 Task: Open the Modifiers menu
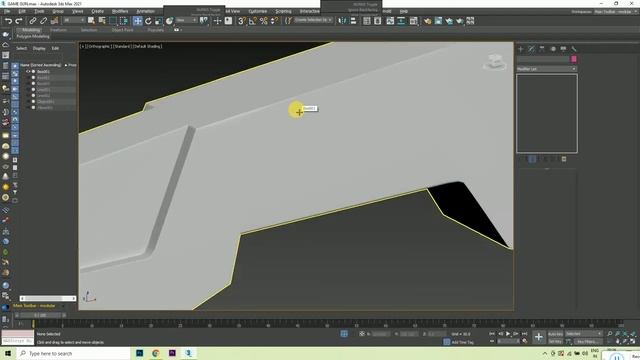click(x=120, y=11)
